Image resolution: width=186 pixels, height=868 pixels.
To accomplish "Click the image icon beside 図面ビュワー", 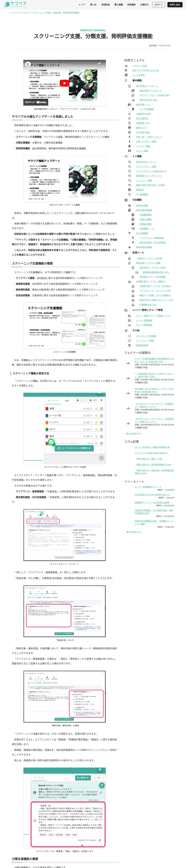I will tap(129, 128).
